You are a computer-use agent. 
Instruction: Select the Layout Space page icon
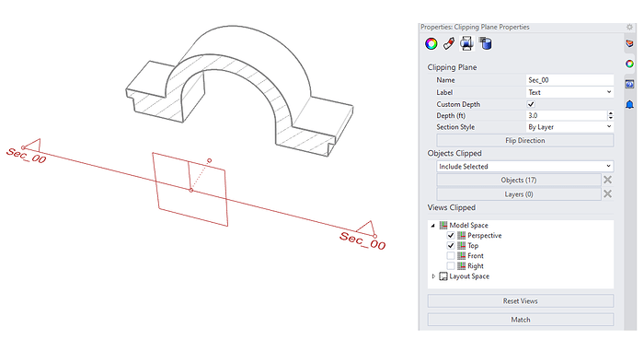(x=443, y=276)
